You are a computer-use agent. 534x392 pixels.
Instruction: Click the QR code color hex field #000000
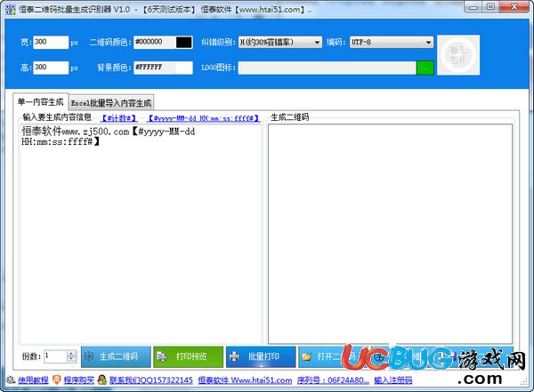(x=155, y=42)
